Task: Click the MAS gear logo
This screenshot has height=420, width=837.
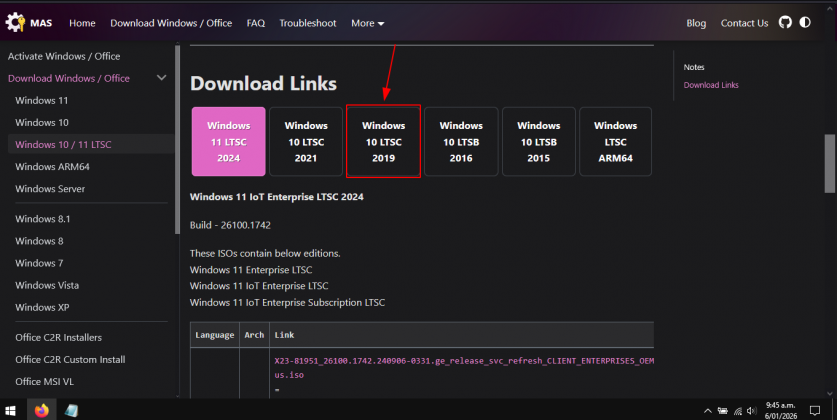Action: (15, 22)
